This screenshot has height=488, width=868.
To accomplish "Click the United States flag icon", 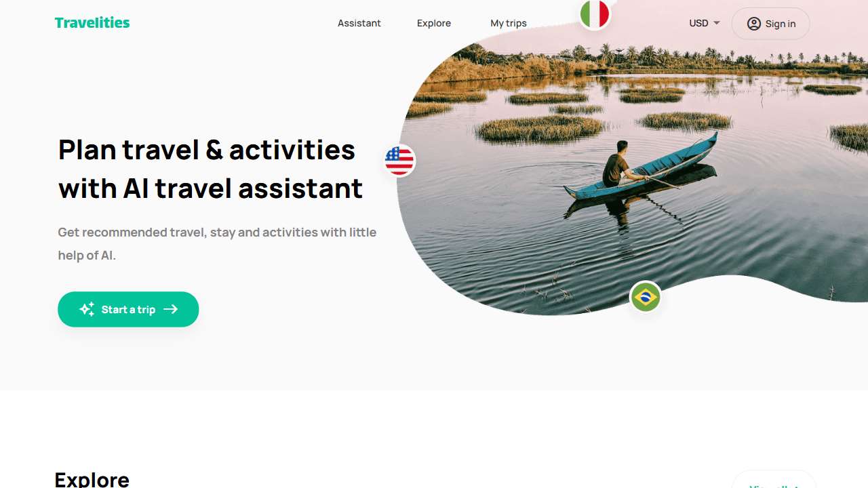I will (399, 161).
